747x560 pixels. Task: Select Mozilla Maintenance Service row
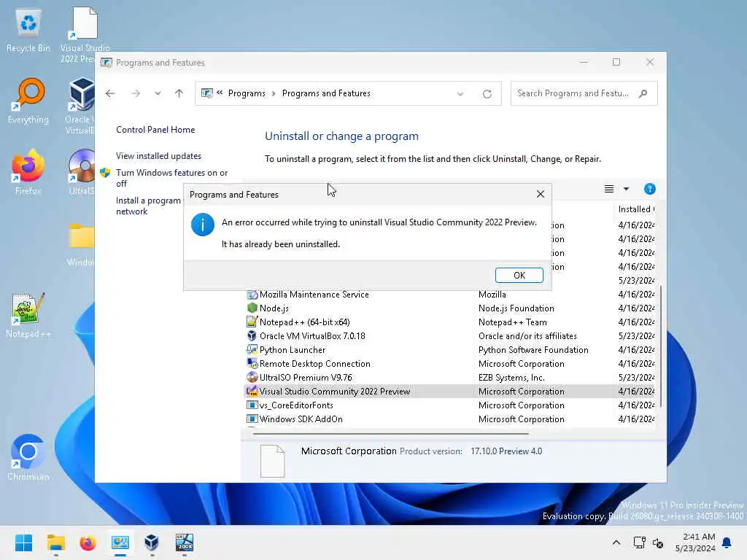[x=450, y=295]
